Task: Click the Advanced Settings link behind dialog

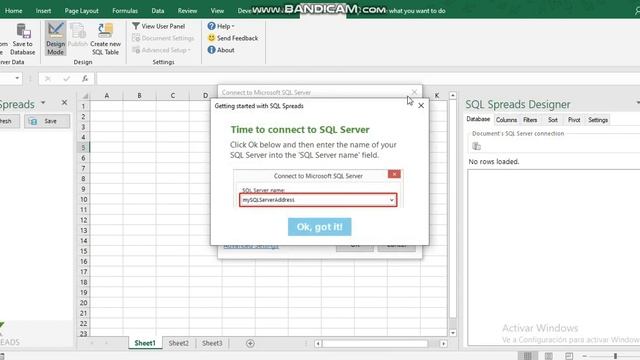Action: coord(251,247)
